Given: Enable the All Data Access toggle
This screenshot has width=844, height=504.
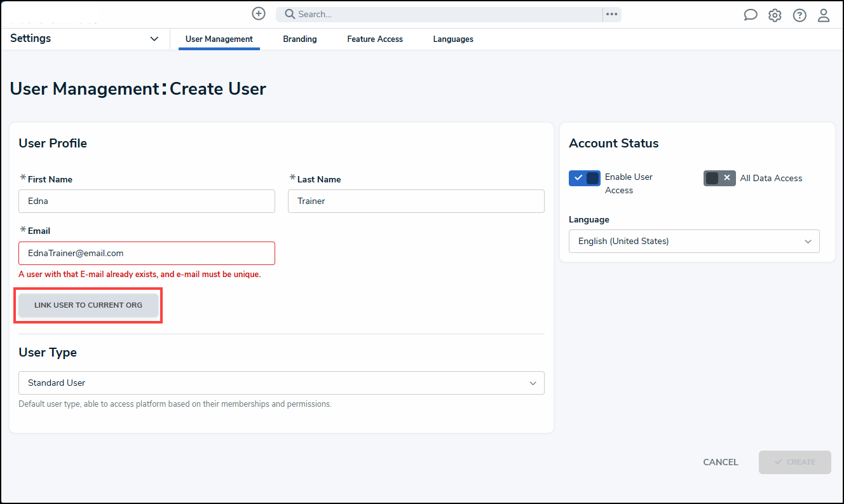Looking at the screenshot, I should point(719,178).
